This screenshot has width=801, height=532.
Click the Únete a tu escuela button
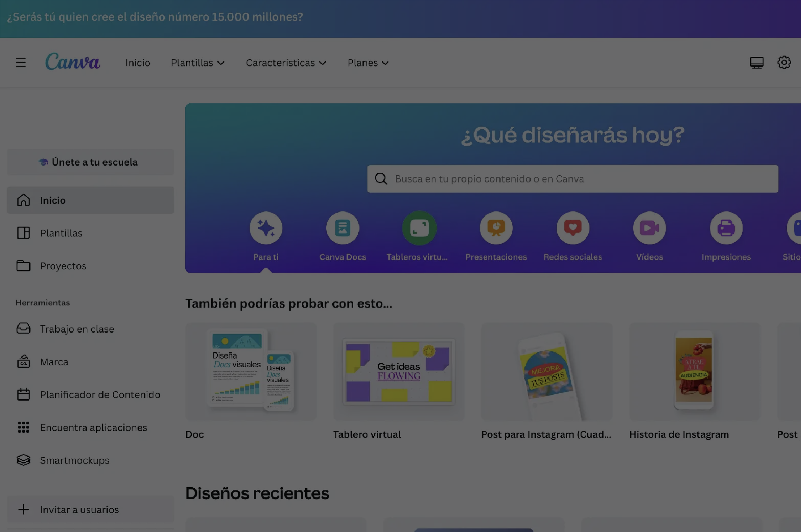pos(91,162)
